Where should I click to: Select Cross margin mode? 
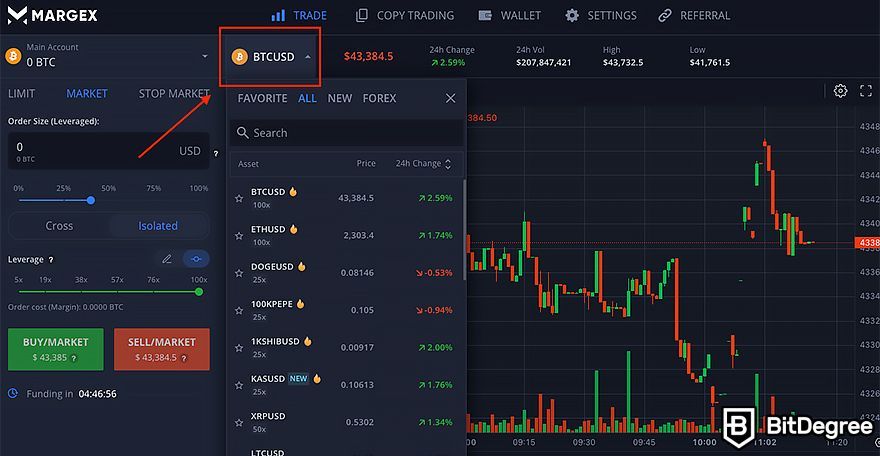pos(59,225)
